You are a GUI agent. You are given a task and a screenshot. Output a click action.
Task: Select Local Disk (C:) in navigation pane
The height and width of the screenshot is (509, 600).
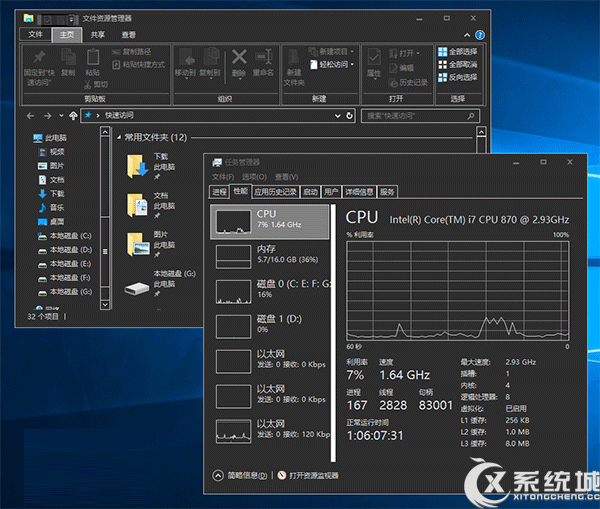(x=65, y=236)
